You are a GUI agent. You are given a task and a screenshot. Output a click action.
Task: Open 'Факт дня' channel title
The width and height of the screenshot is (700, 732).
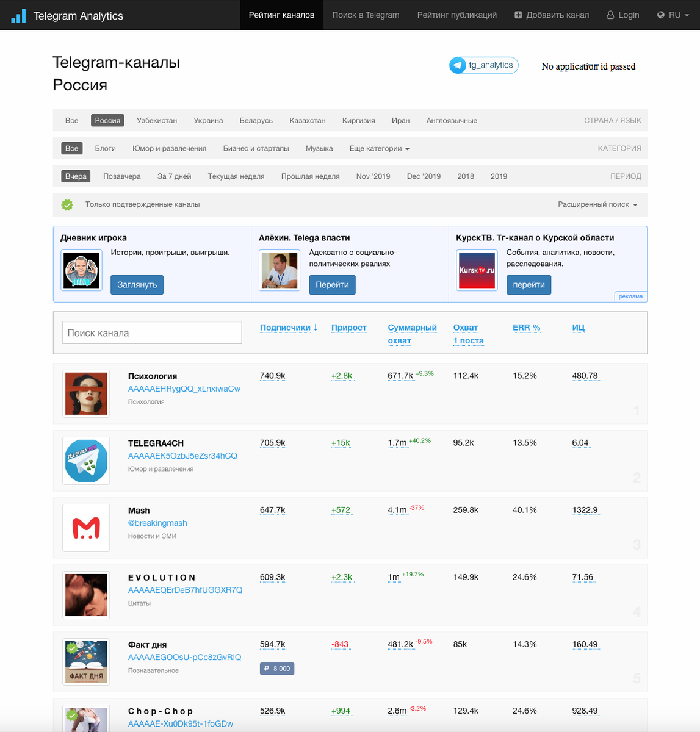(147, 645)
